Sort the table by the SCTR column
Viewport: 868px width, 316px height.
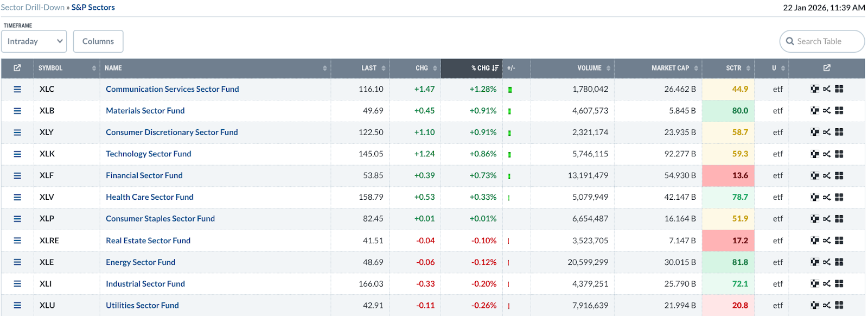(x=734, y=68)
